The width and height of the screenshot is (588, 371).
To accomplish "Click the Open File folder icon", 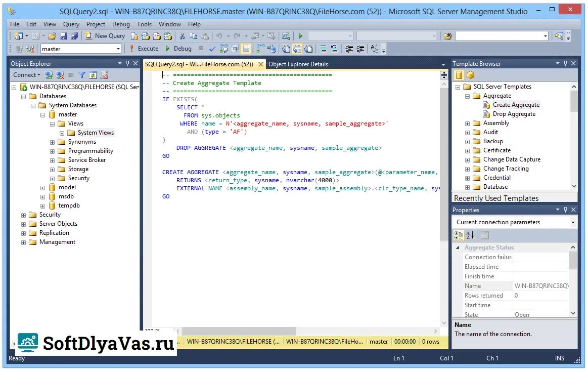I will 52,36.
